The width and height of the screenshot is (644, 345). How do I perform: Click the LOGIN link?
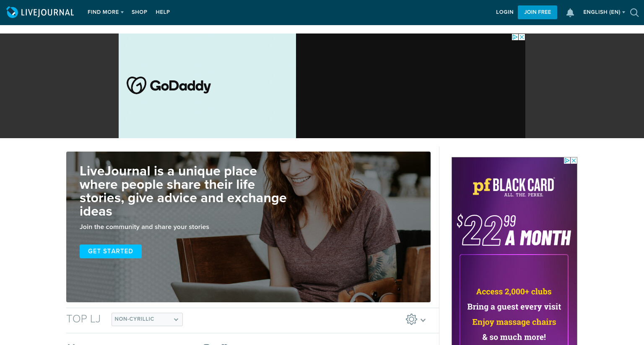tap(505, 12)
